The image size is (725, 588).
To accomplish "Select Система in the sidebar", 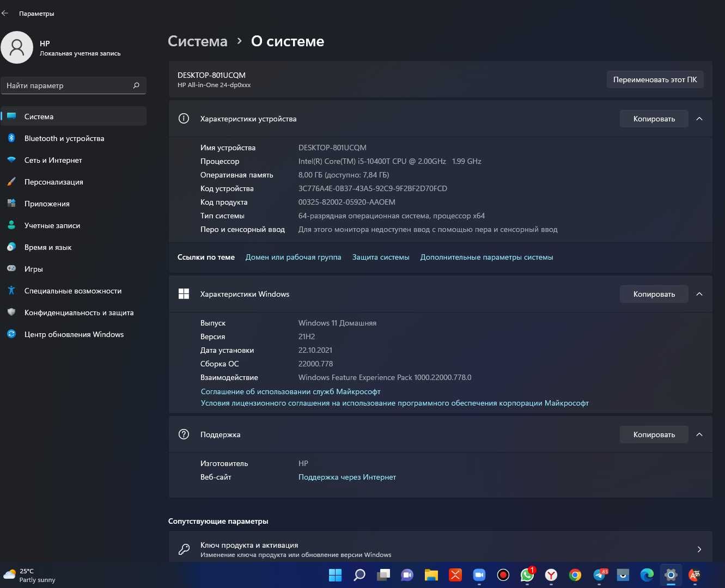I will point(74,117).
